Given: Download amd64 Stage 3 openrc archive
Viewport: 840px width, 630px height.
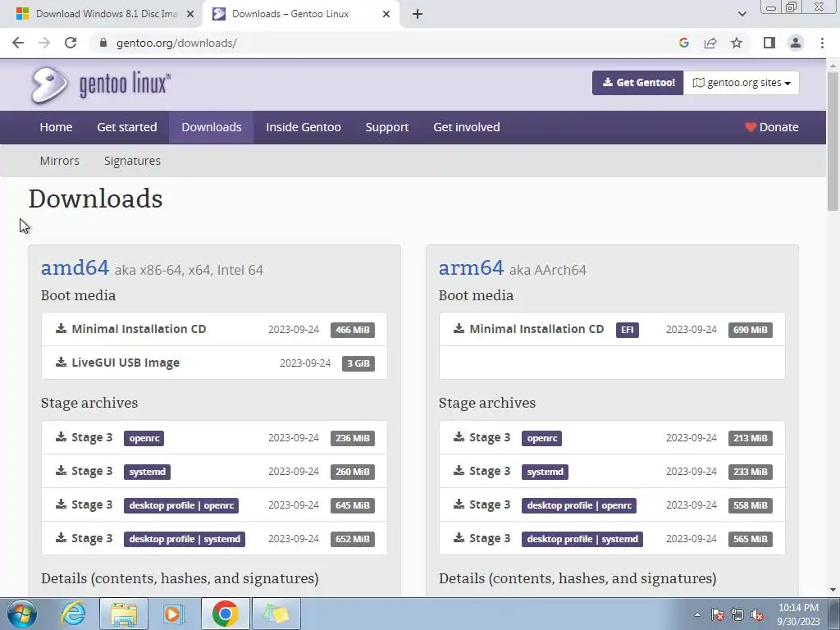Looking at the screenshot, I should tap(214, 438).
